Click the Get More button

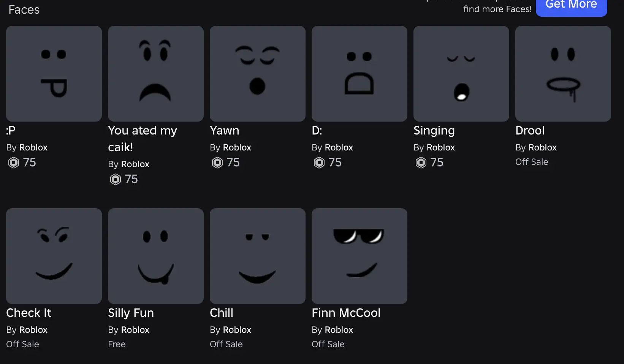[x=571, y=5]
